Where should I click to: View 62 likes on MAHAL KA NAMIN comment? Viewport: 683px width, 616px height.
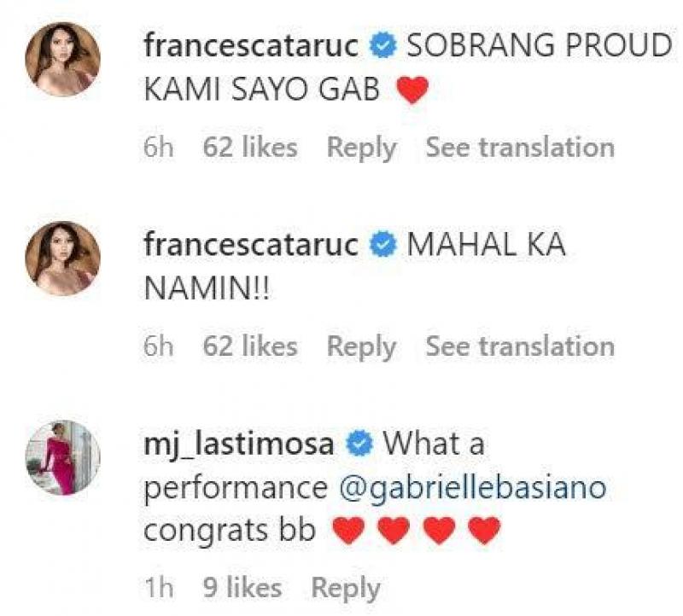pyautogui.click(x=249, y=346)
